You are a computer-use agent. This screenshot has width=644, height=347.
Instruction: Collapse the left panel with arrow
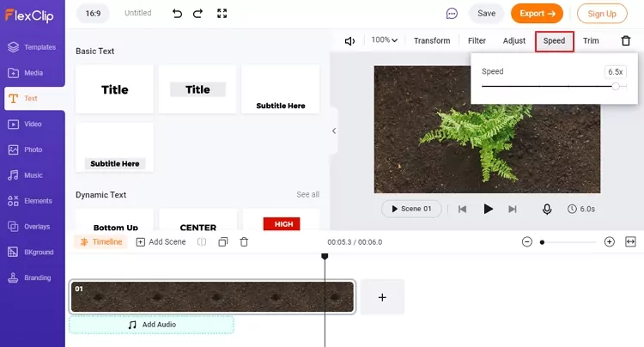point(334,131)
